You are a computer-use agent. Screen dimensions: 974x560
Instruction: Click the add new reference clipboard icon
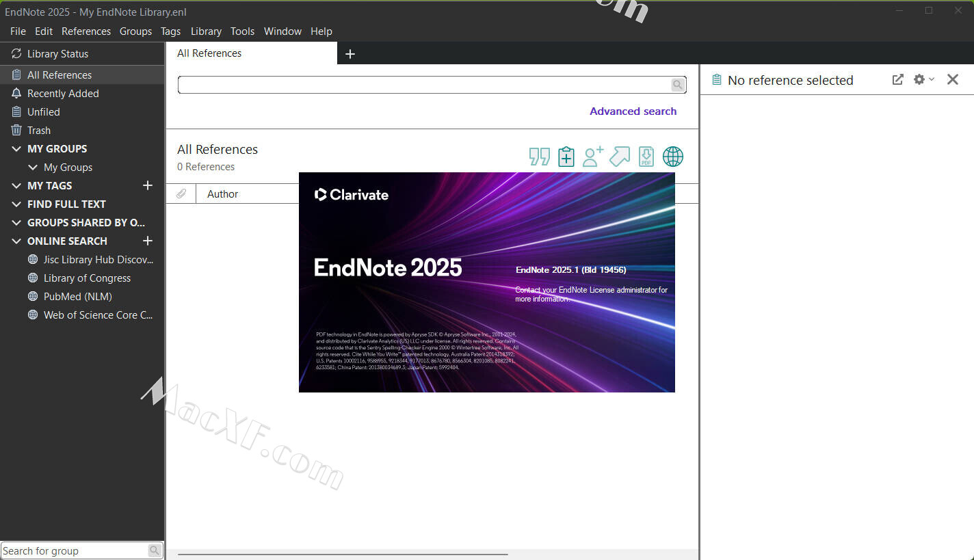(566, 157)
